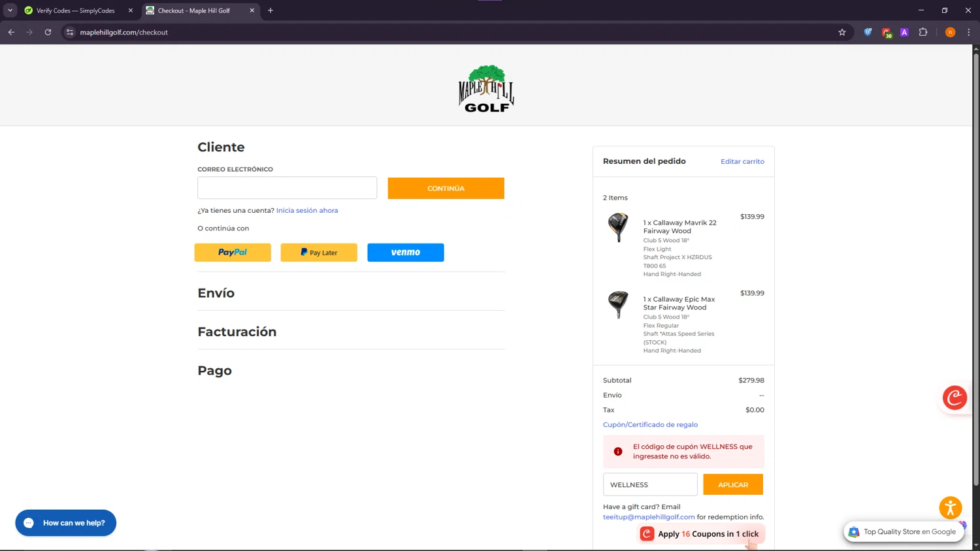Image resolution: width=980 pixels, height=551 pixels.
Task: Restore down the browser window
Action: coord(945,10)
